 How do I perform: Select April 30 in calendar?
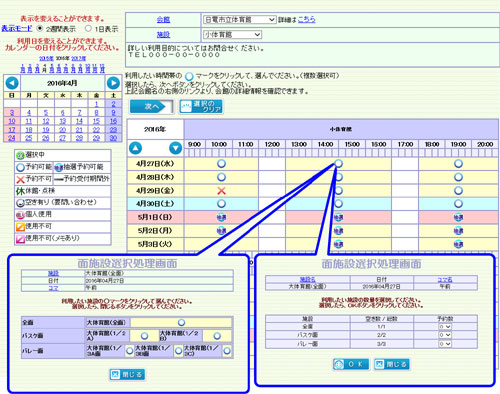pyautogui.click(x=113, y=138)
